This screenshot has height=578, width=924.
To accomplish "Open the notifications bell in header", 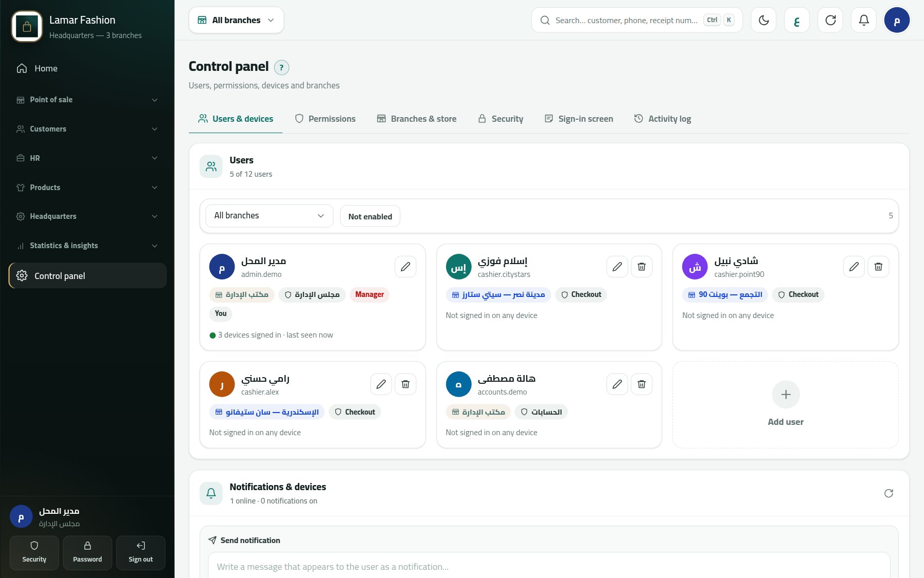I will 863,20.
